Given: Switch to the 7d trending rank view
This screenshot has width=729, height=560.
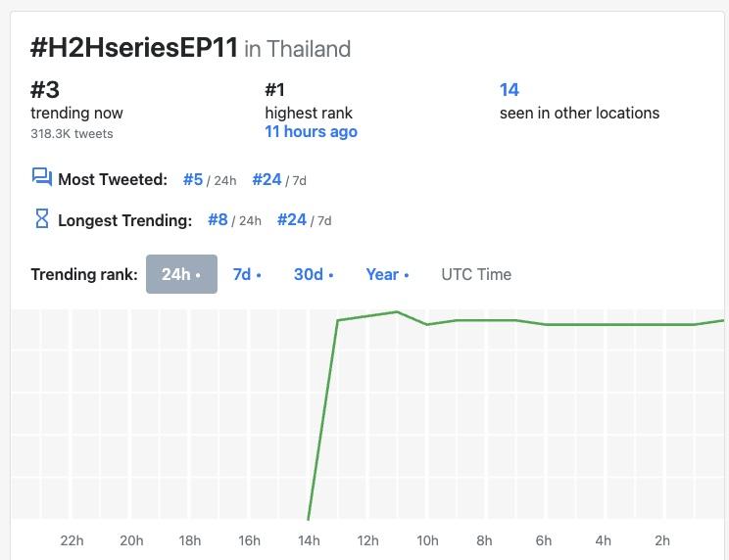Looking at the screenshot, I should [x=247, y=274].
